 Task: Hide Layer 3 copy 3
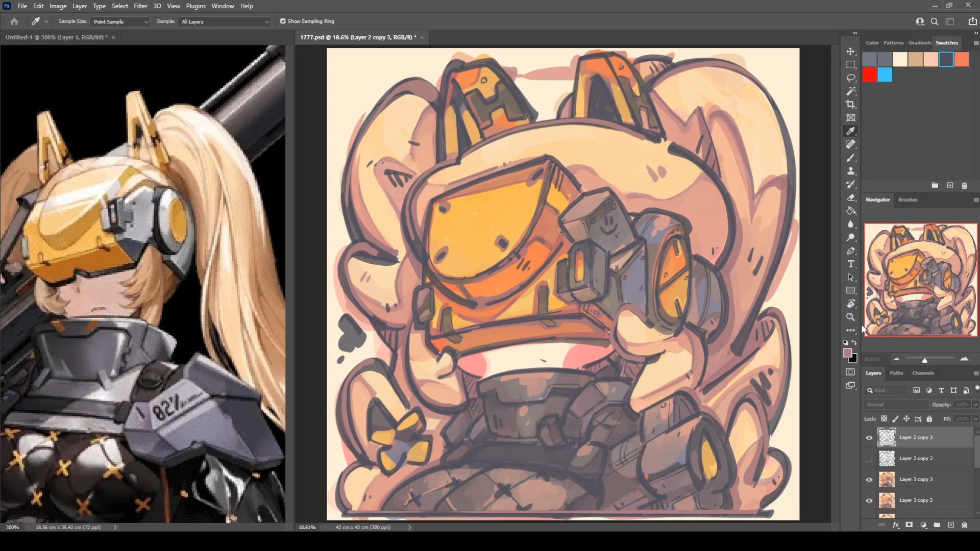point(869,480)
